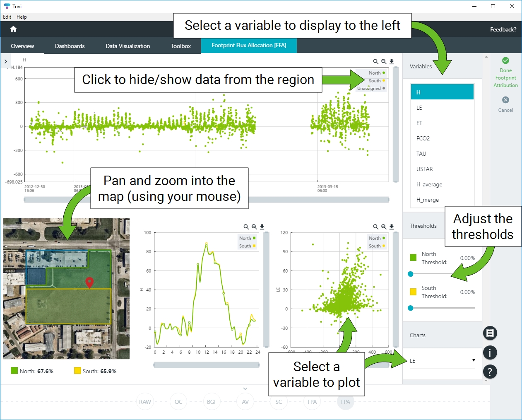Click the Cancel X icon
Screen dimensions: 522x420
click(505, 100)
